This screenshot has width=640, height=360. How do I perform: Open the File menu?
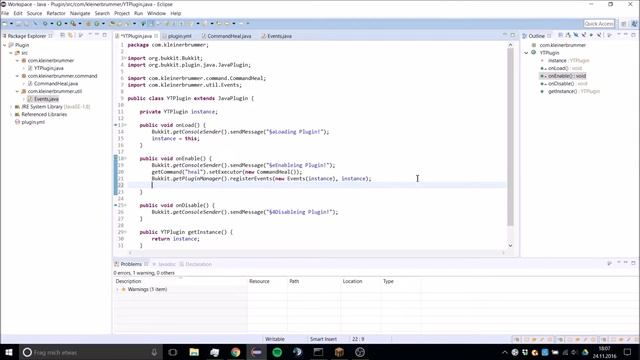5,13
